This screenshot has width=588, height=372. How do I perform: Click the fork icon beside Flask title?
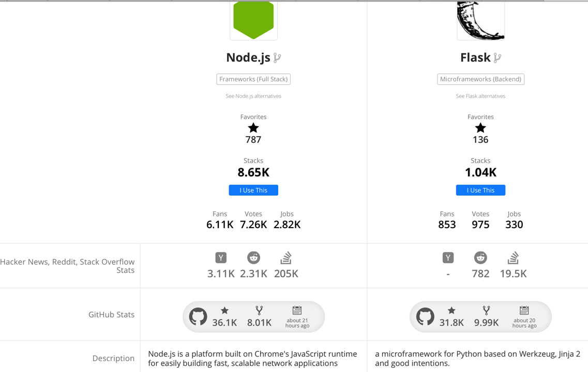point(497,58)
